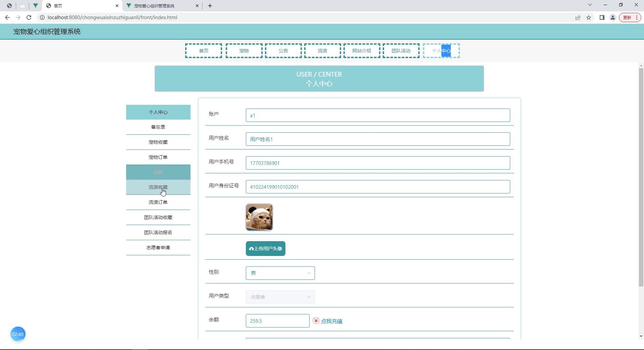Click the page vertical scrollbar
This screenshot has width=644, height=350.
(x=641, y=177)
